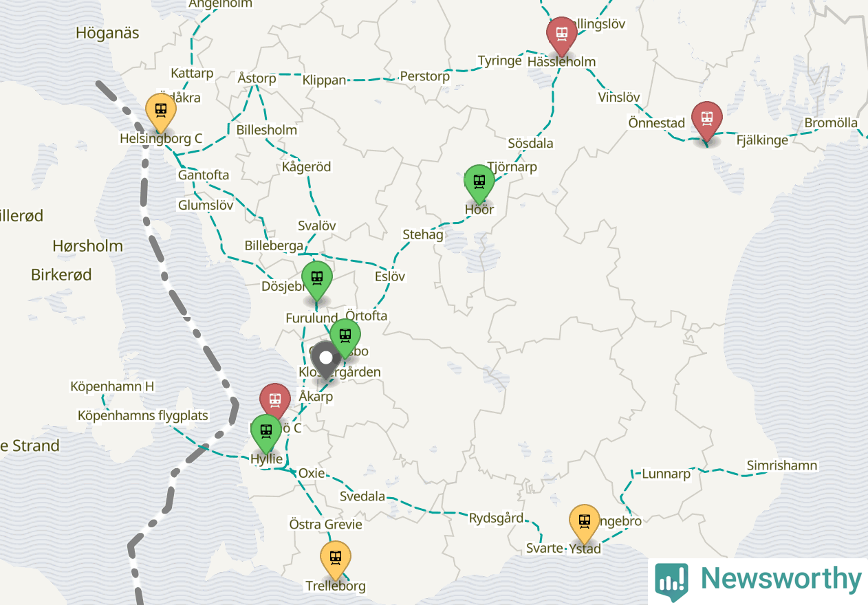
Task: Select the red train marker at Hässleholm
Action: point(562,36)
